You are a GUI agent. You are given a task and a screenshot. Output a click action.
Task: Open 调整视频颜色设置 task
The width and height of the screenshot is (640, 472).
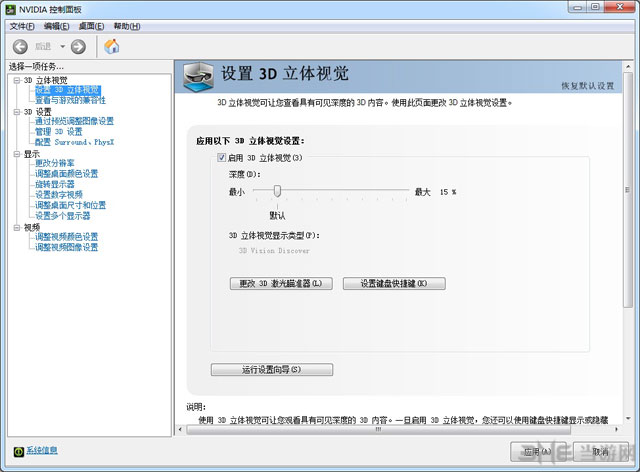click(x=67, y=237)
